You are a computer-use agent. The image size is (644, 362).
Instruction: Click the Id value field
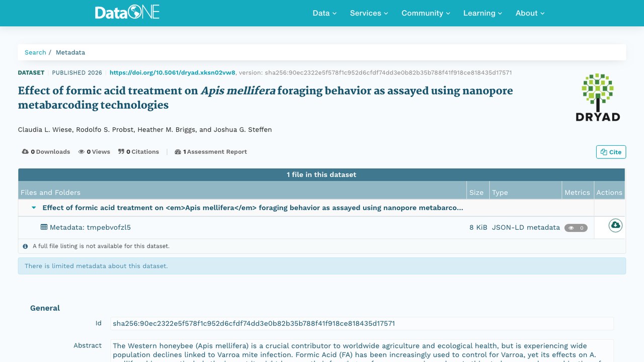362,323
